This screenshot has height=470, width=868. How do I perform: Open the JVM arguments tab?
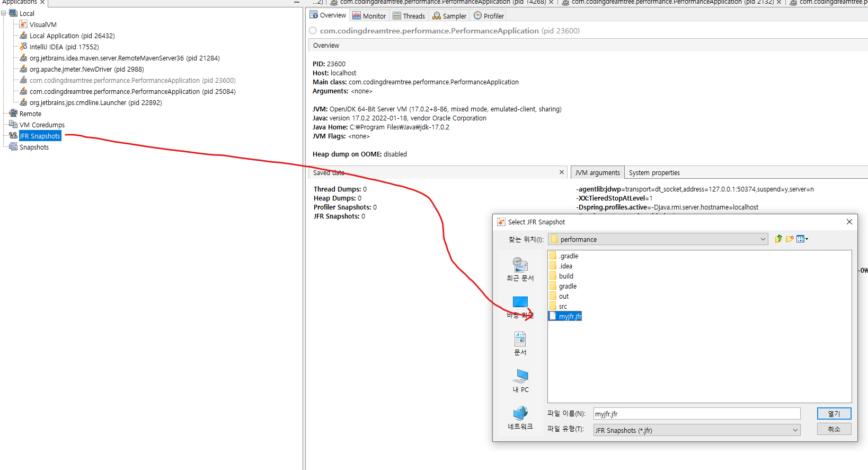pos(597,173)
